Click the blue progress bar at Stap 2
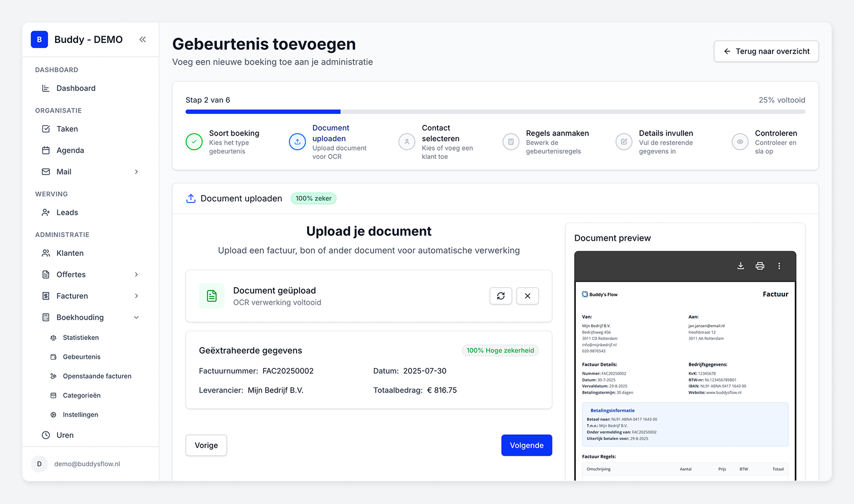This screenshot has width=854, height=504. [x=262, y=112]
